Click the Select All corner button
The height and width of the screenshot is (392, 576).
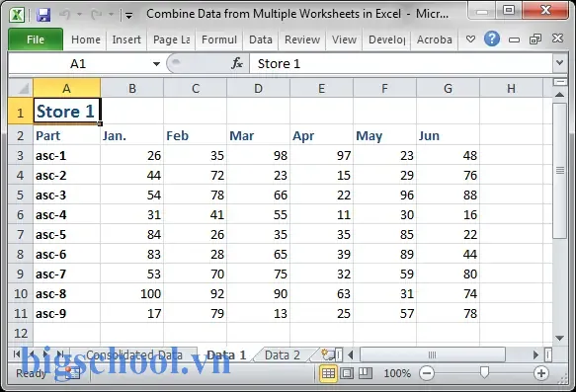point(21,88)
